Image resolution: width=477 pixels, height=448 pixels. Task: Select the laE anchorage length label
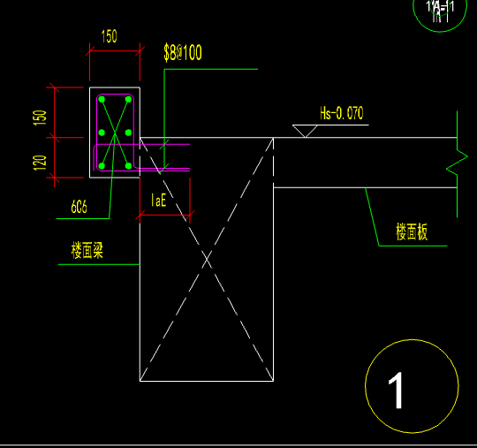pyautogui.click(x=158, y=201)
